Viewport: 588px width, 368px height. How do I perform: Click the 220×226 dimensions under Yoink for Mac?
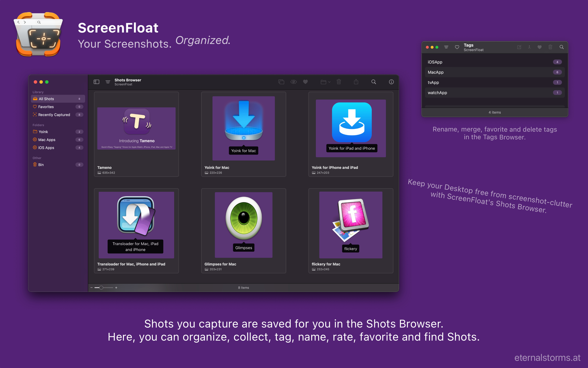click(x=216, y=173)
